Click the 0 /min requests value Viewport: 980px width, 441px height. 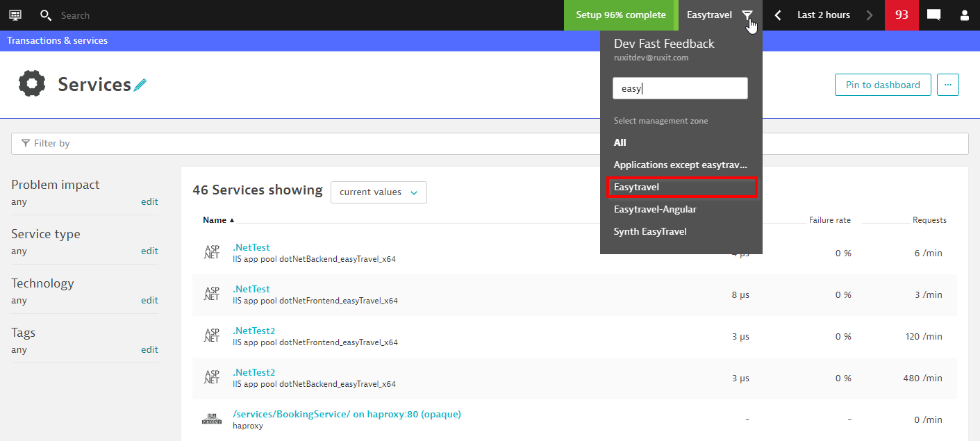tap(928, 420)
